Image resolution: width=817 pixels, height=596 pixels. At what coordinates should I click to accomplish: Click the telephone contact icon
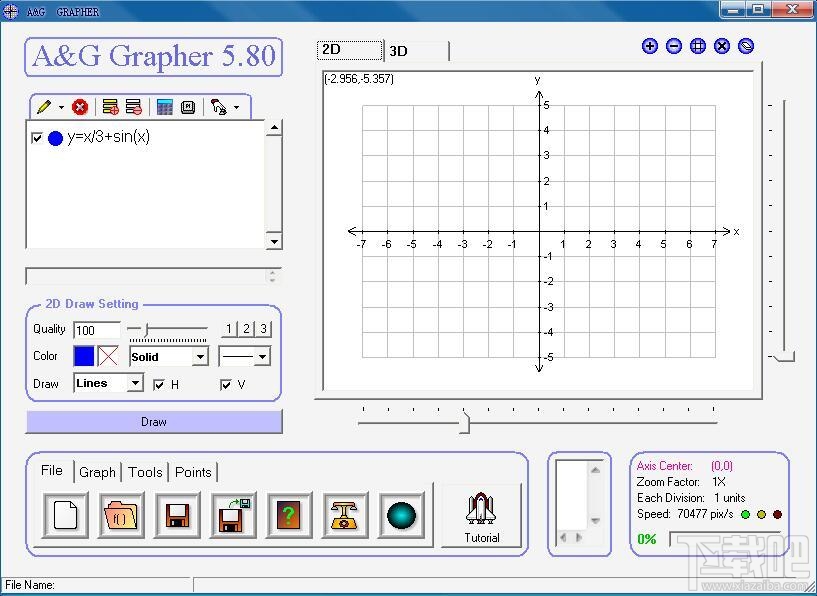pyautogui.click(x=345, y=515)
